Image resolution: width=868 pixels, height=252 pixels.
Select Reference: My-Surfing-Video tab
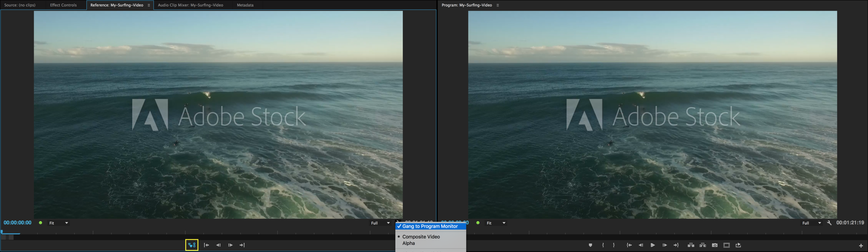click(x=117, y=5)
